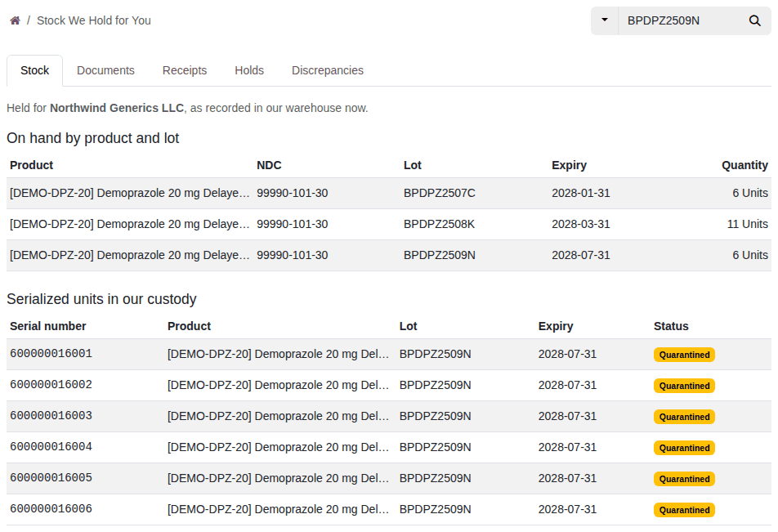This screenshot has width=778, height=532.
Task: View the Discrepancies tab
Action: [x=328, y=70]
